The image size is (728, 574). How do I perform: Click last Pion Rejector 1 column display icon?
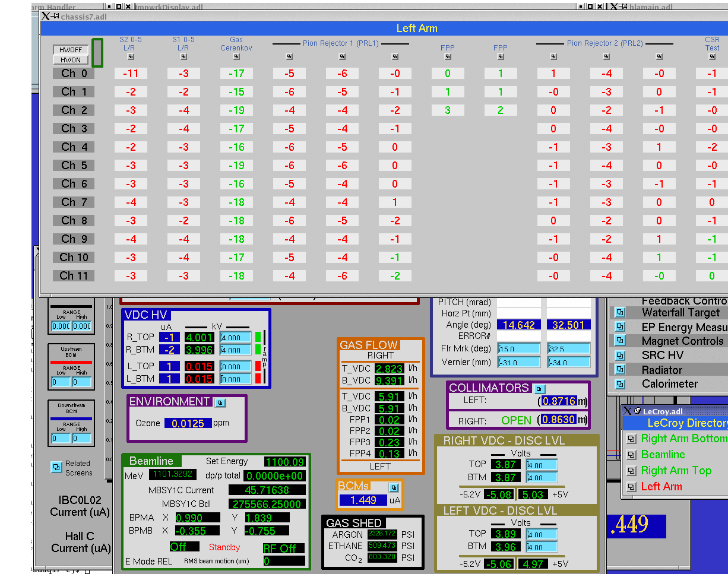pos(395,57)
